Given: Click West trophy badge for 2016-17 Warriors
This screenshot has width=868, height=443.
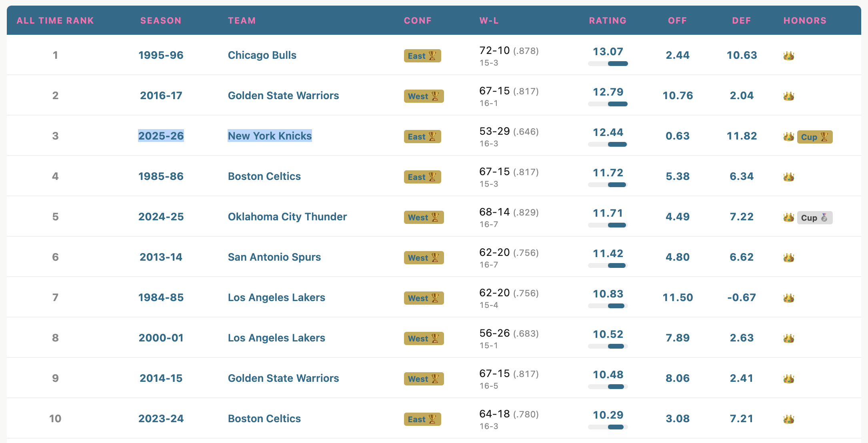Looking at the screenshot, I should coord(424,96).
